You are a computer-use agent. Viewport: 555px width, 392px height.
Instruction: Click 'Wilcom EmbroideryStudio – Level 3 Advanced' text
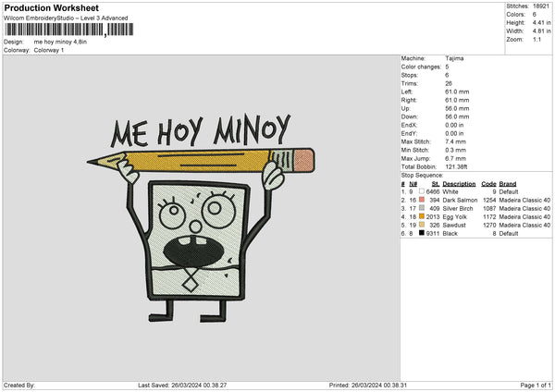(x=66, y=18)
